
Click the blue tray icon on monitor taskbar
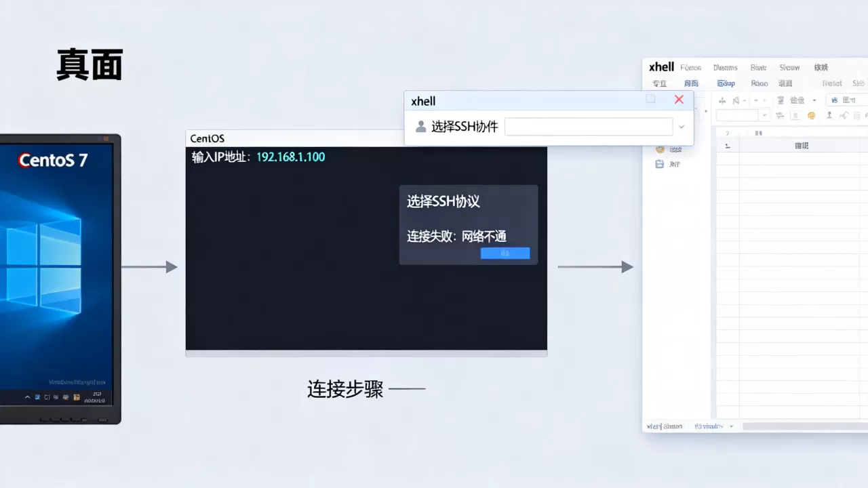click(37, 397)
